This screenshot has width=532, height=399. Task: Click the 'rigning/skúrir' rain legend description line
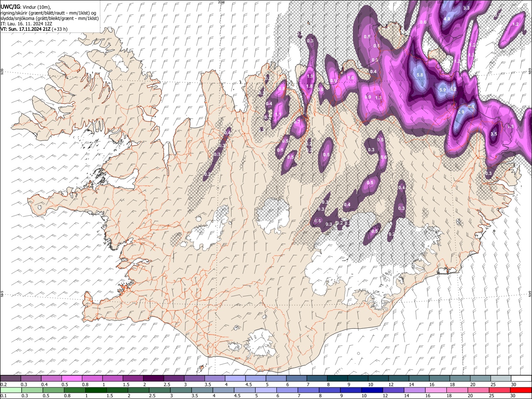48,12
